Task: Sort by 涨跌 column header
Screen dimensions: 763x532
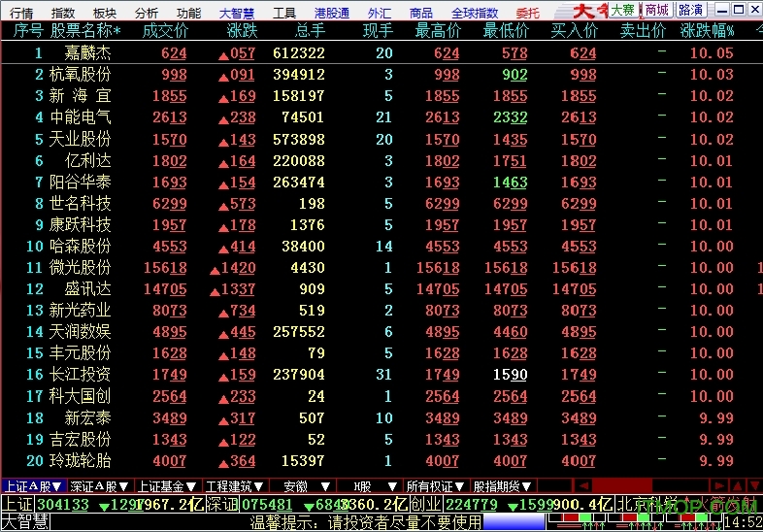Action: point(243,31)
